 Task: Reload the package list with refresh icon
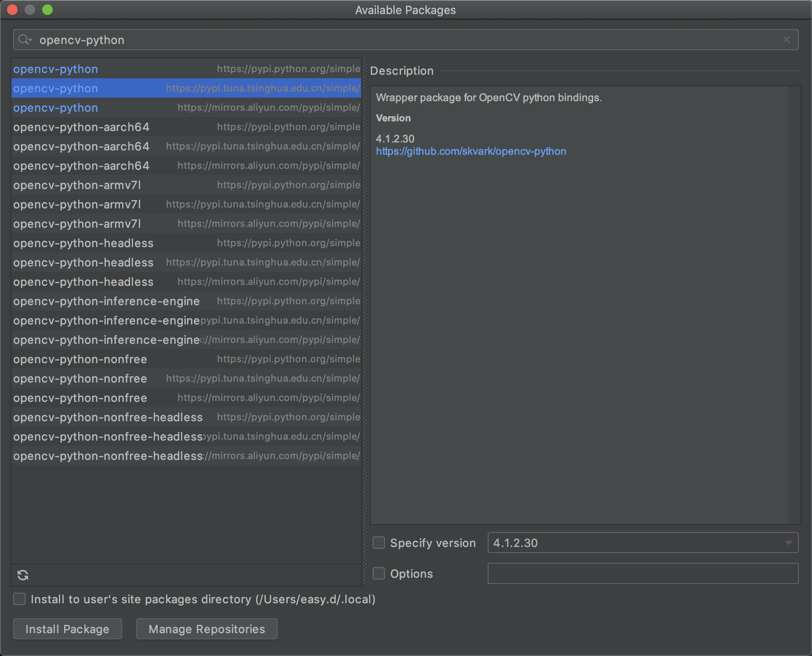pos(23,575)
